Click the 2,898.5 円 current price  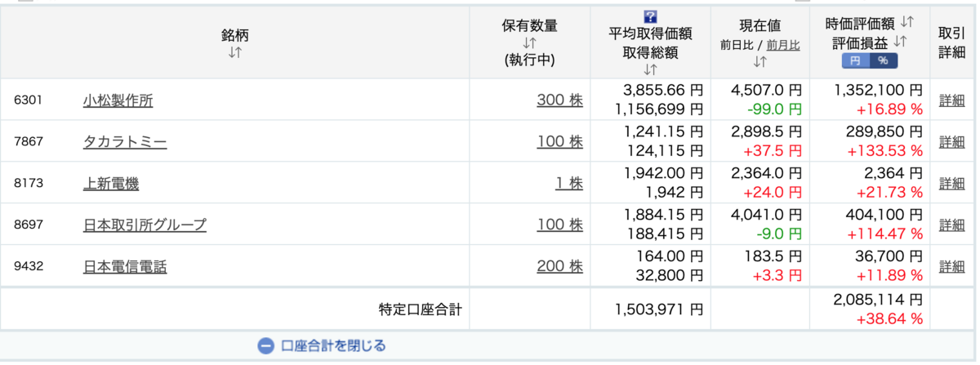pos(766,131)
